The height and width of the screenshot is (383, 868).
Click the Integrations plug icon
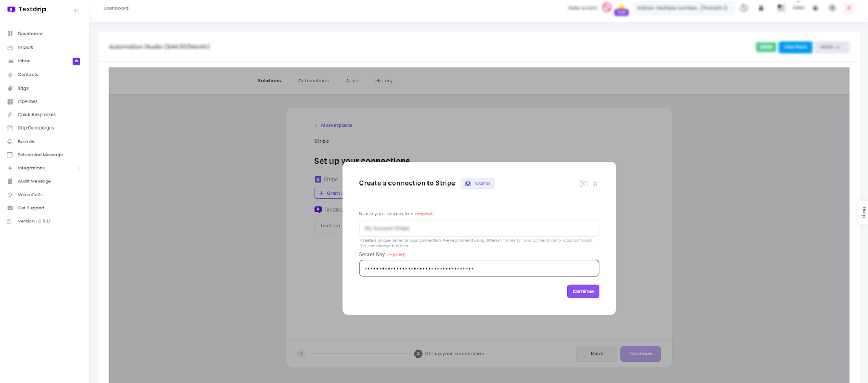tap(10, 168)
